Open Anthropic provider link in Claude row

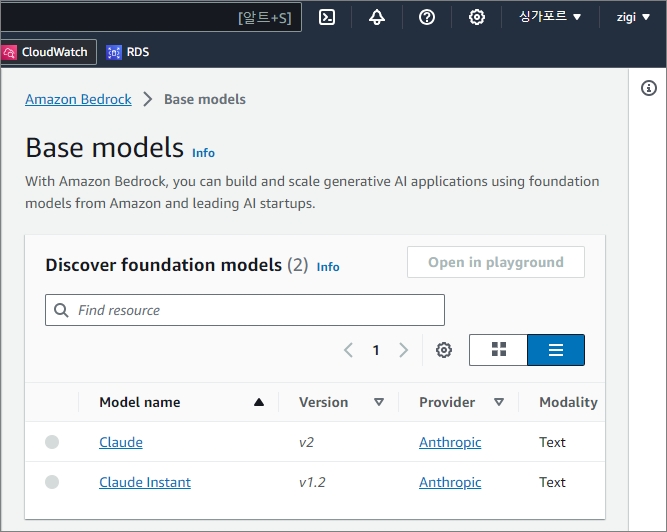coord(450,442)
